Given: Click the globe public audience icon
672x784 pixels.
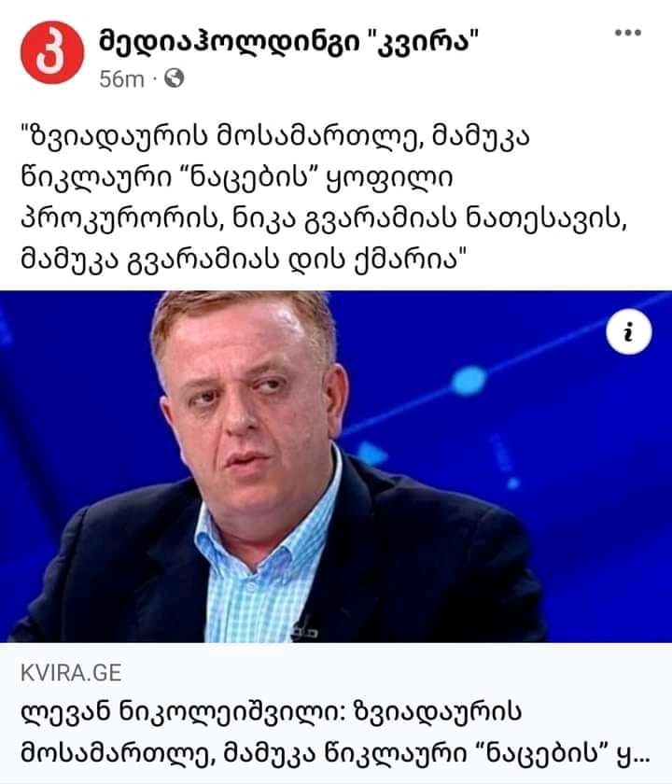Looking at the screenshot, I should pos(174,78).
